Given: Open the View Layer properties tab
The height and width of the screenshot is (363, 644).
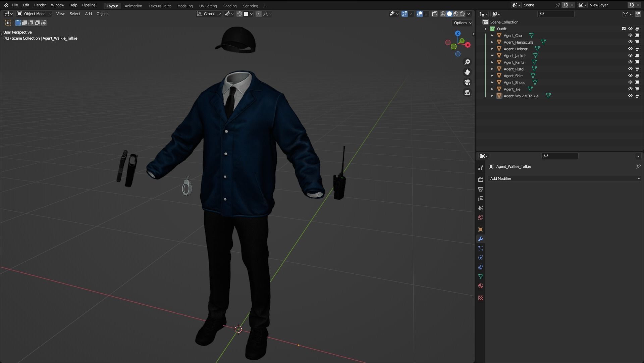Looking at the screenshot, I should pyautogui.click(x=481, y=199).
